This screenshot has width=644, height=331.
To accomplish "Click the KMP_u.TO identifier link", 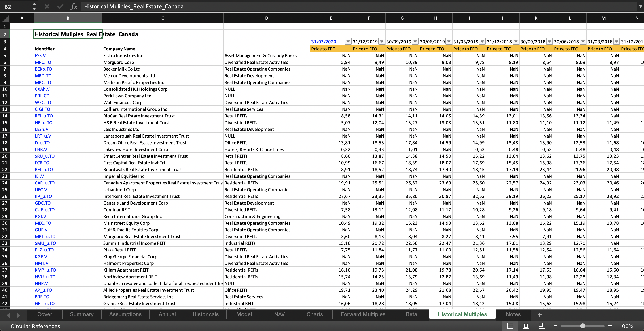I will [45, 270].
